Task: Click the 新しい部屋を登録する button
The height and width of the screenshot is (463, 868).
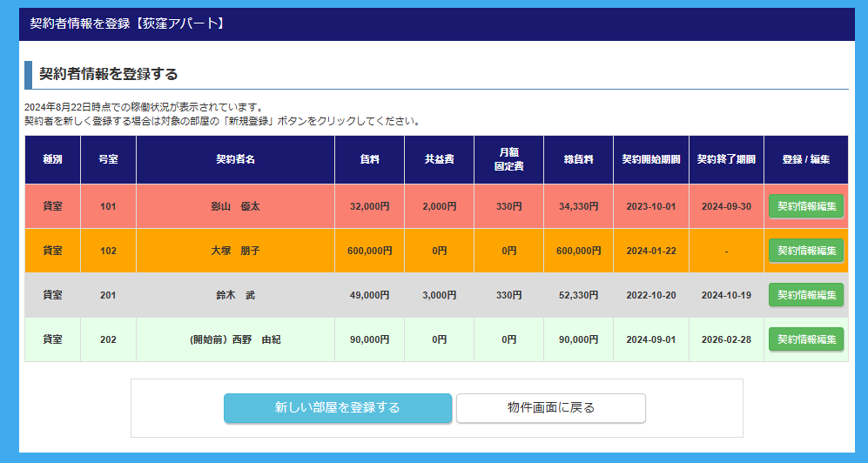Action: pos(338,407)
